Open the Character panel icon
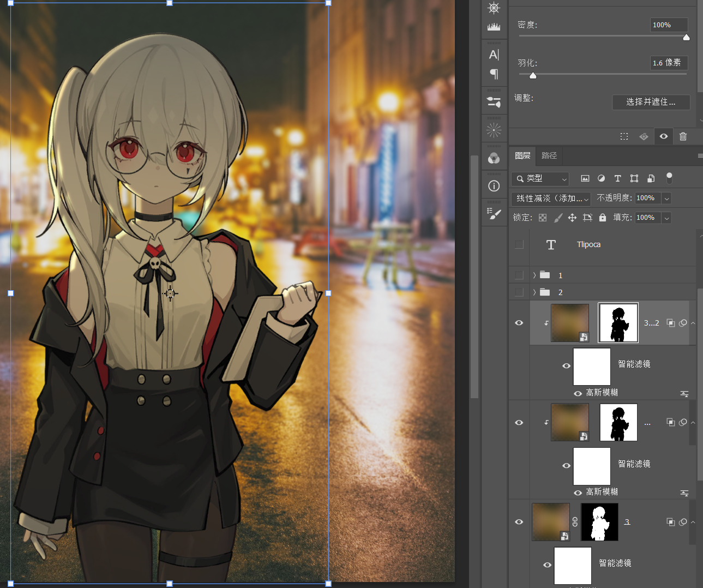The width and height of the screenshot is (703, 588). pyautogui.click(x=494, y=55)
